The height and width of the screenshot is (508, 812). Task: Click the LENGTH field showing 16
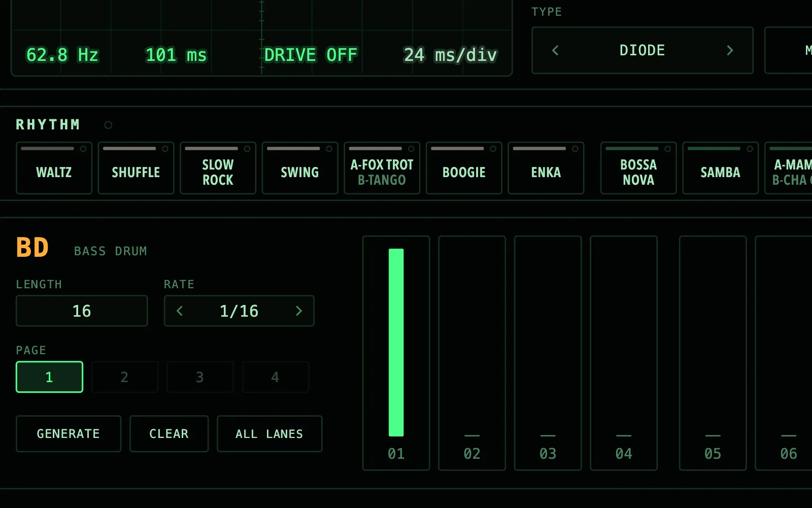pyautogui.click(x=82, y=311)
